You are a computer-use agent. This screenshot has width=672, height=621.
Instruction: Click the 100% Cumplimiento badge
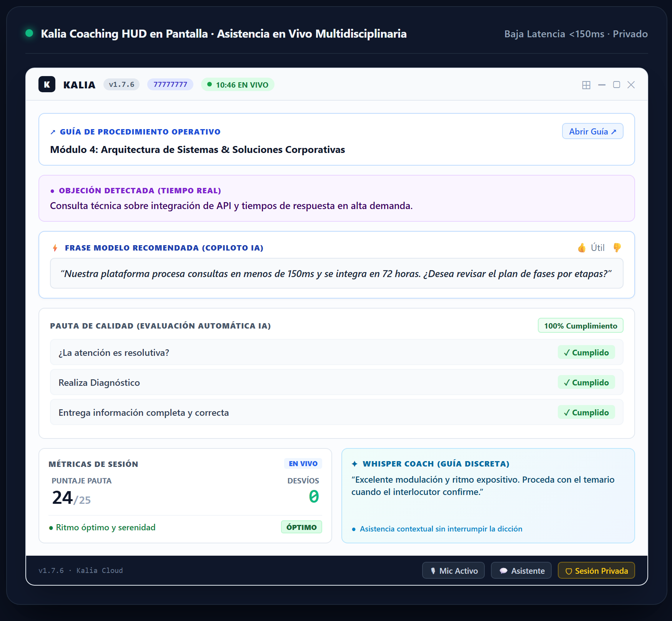click(x=581, y=326)
